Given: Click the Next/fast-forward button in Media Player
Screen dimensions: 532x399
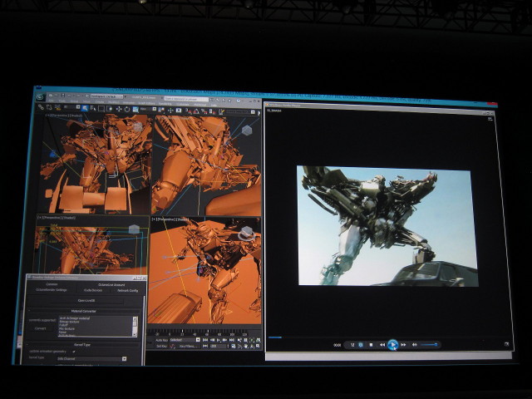Looking at the screenshot, I should [x=403, y=345].
